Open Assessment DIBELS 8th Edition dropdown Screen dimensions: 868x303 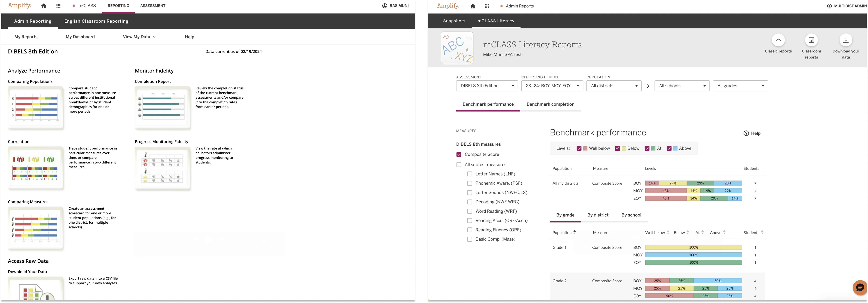(x=487, y=86)
